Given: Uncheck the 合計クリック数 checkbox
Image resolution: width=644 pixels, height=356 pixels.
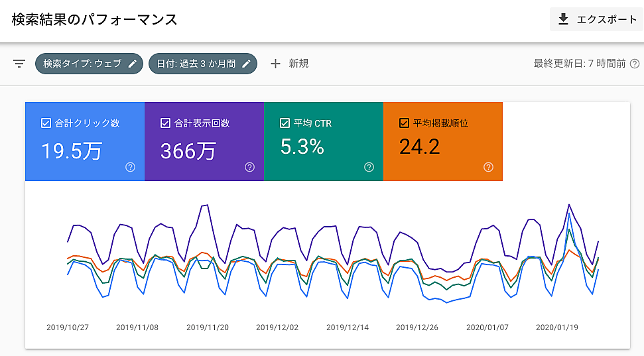Looking at the screenshot, I should 46,123.
